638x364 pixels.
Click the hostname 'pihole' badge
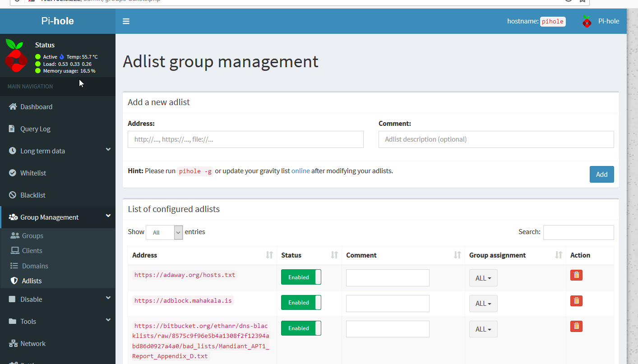(x=553, y=21)
